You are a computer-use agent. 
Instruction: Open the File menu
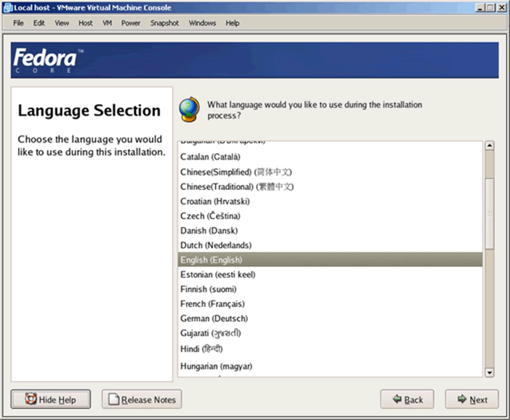tap(19, 23)
